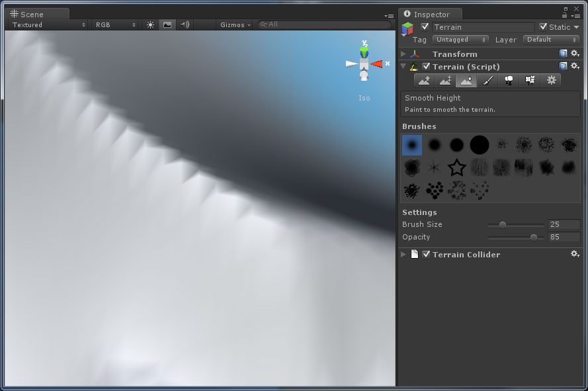Click the Iso projection label
This screenshot has width=588, height=391.
(364, 98)
